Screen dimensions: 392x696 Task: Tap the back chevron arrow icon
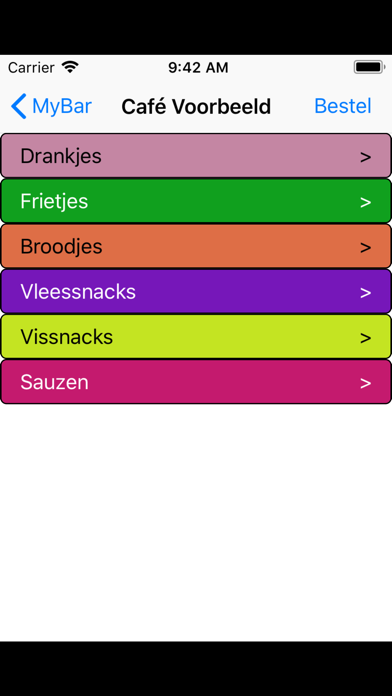19,107
